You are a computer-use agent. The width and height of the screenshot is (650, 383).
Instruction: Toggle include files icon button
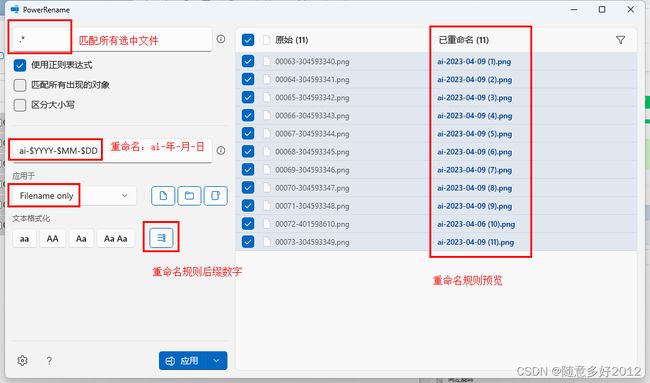tap(163, 196)
